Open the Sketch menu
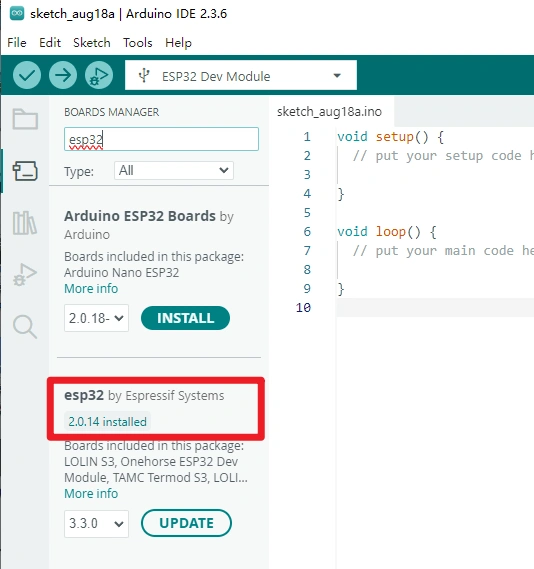The image size is (534, 569). tap(92, 43)
